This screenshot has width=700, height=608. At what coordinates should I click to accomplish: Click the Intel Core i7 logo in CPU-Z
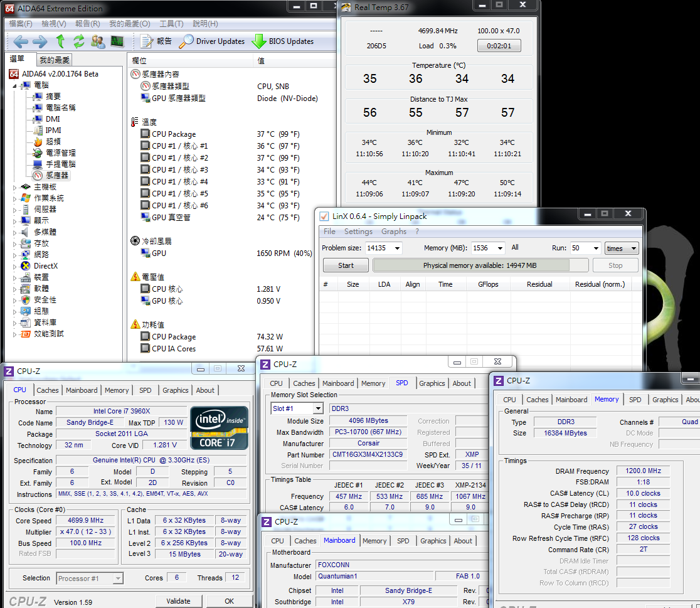pos(219,427)
